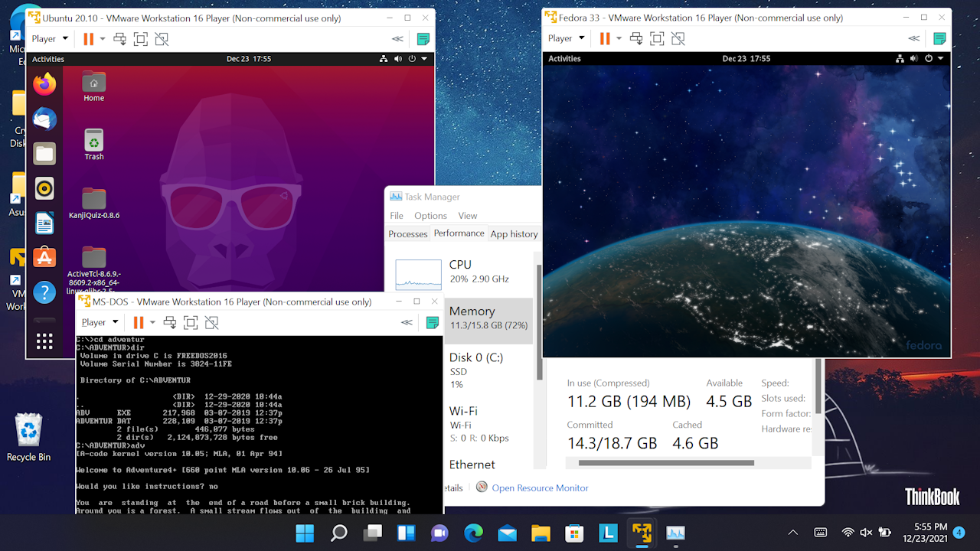Suspend the Fedora 33 virtual machine
Screen dimensions: 980x551
click(x=605, y=38)
